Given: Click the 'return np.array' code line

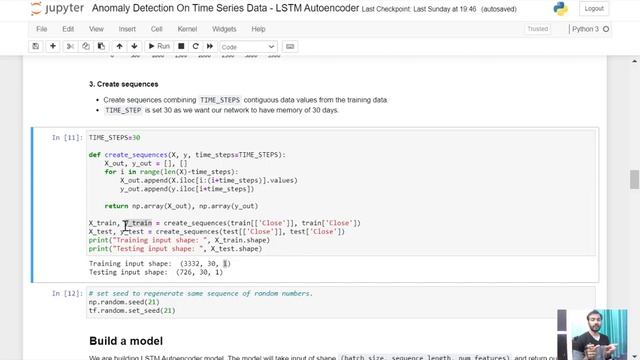Looking at the screenshot, I should coord(181,206).
